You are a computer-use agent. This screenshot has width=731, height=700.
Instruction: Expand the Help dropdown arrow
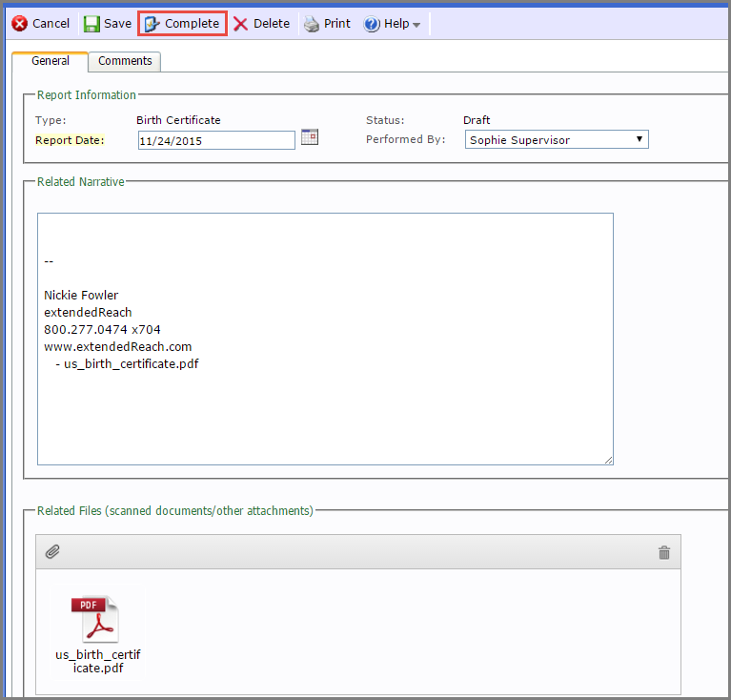click(x=416, y=25)
